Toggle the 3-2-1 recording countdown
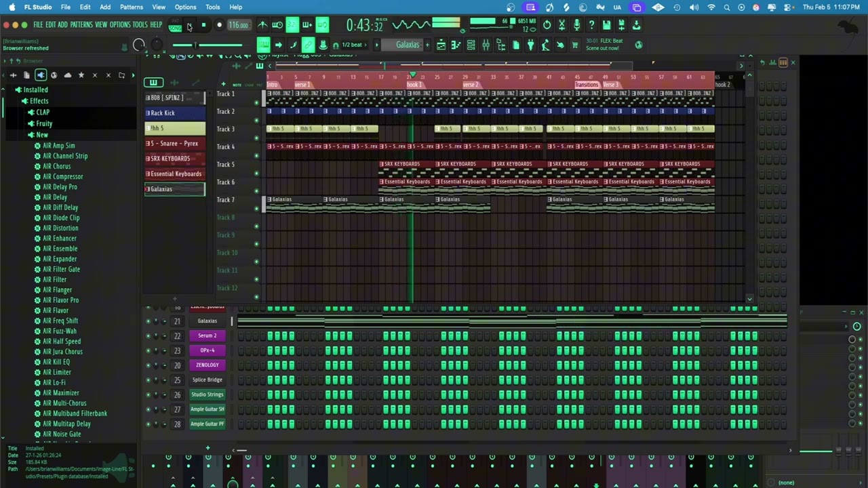Viewport: 868px width, 488px height. (x=292, y=25)
